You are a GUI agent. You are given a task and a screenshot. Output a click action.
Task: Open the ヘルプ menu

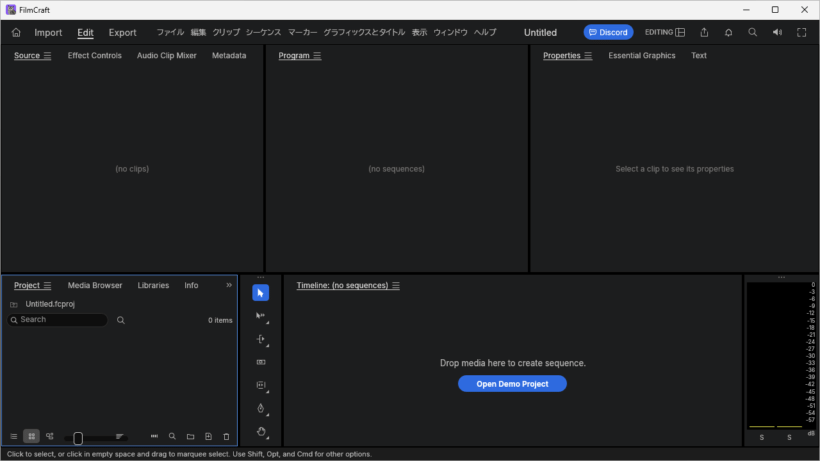tap(485, 32)
